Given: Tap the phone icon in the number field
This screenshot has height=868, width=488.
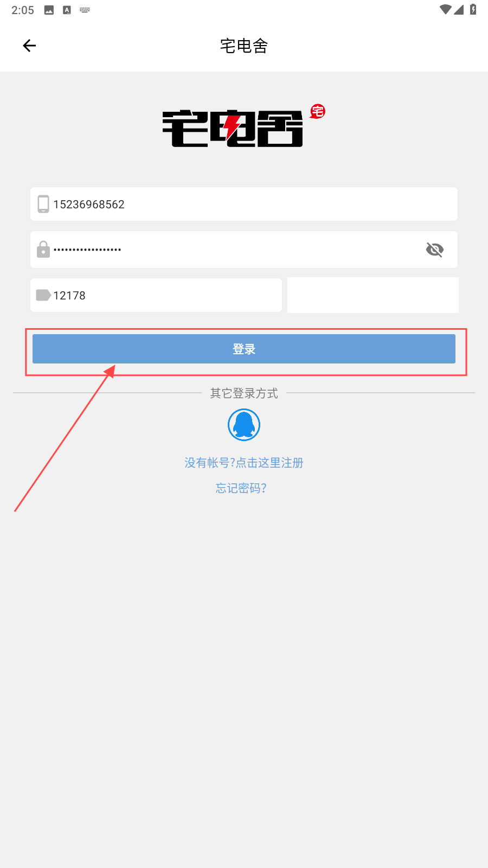Looking at the screenshot, I should tap(43, 204).
